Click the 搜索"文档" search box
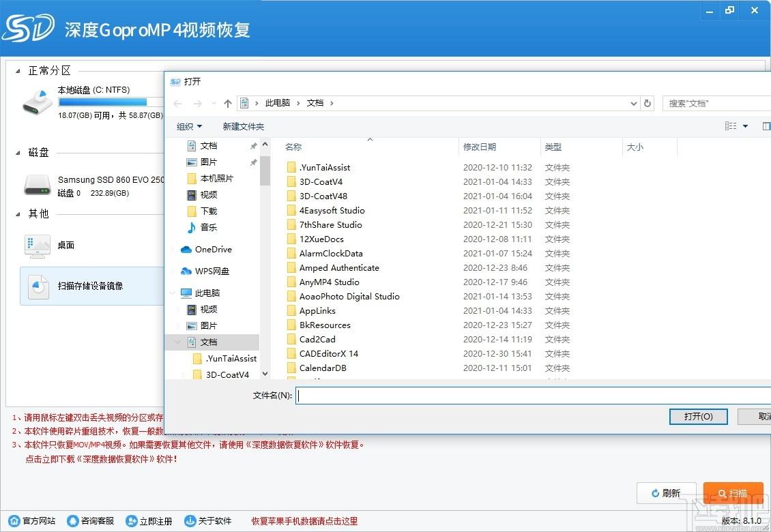The image size is (771, 532). pyautogui.click(x=717, y=103)
